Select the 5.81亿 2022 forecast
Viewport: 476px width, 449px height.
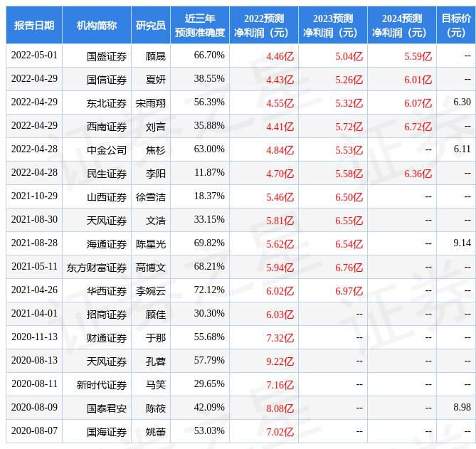[280, 221]
